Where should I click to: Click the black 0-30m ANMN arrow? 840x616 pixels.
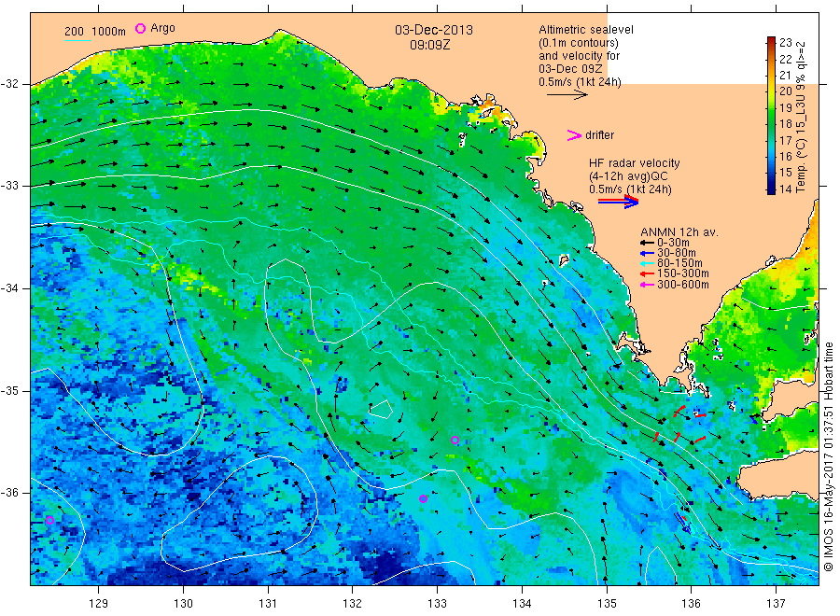tap(647, 243)
